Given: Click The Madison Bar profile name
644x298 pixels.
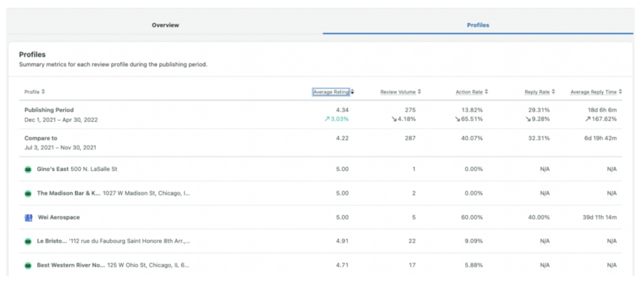Looking at the screenshot, I should [69, 194].
